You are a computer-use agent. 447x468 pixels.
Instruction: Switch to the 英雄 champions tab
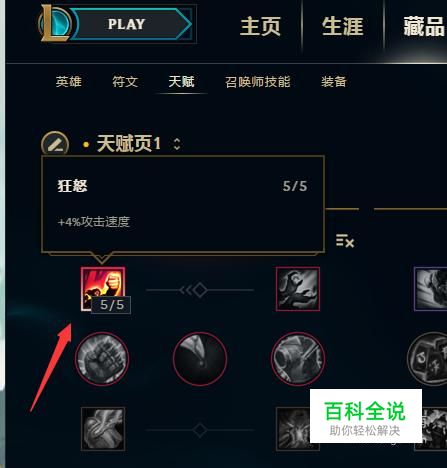pos(69,82)
